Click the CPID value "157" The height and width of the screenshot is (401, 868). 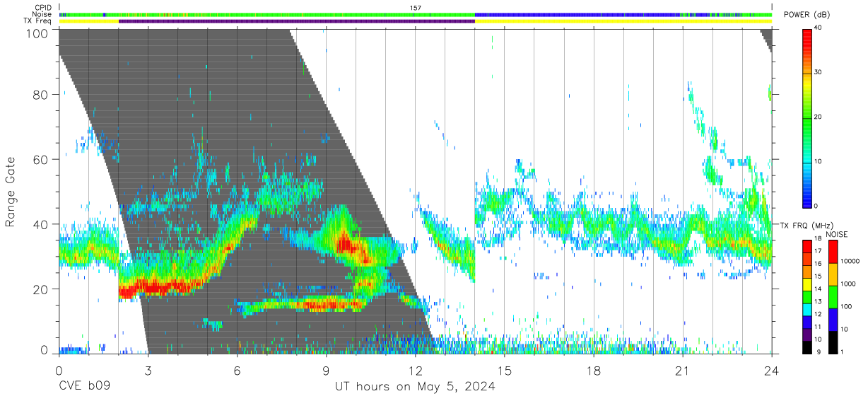tap(416, 8)
